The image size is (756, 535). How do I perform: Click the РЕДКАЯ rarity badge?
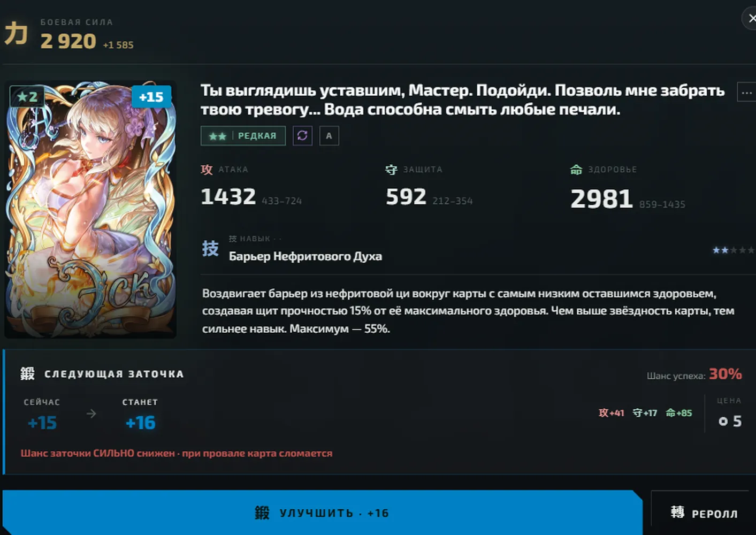pos(243,135)
